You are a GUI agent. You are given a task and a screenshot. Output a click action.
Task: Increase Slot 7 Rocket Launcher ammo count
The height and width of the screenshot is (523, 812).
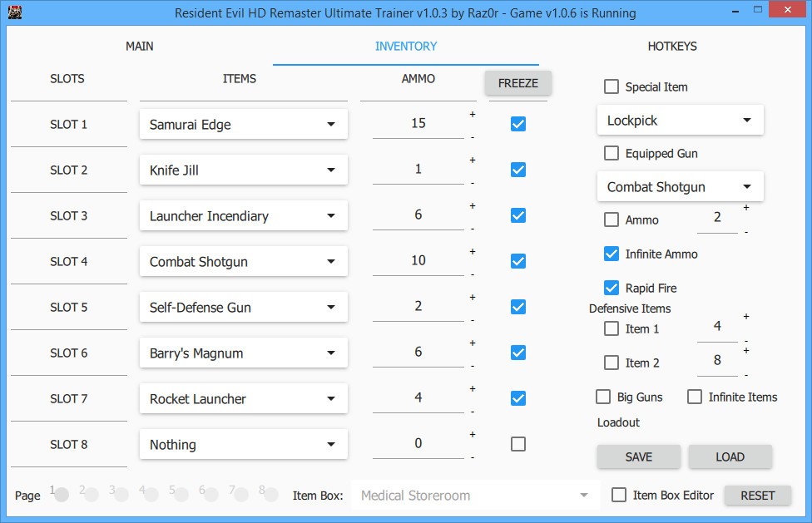pyautogui.click(x=473, y=388)
